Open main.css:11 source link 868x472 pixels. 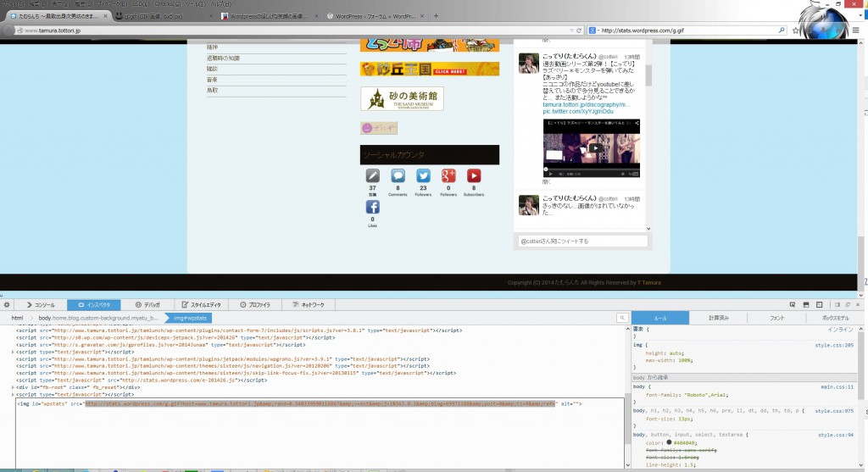coord(837,386)
